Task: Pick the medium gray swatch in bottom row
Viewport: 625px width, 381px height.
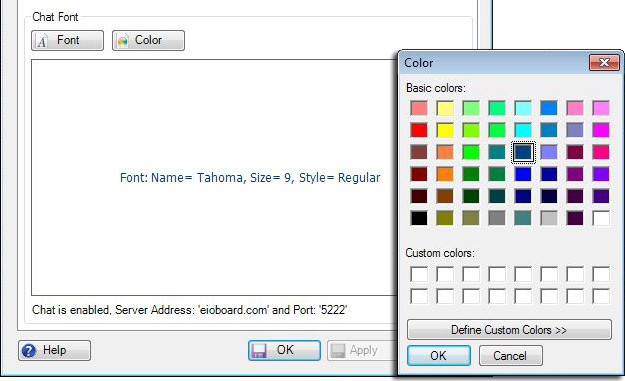Action: (x=497, y=218)
